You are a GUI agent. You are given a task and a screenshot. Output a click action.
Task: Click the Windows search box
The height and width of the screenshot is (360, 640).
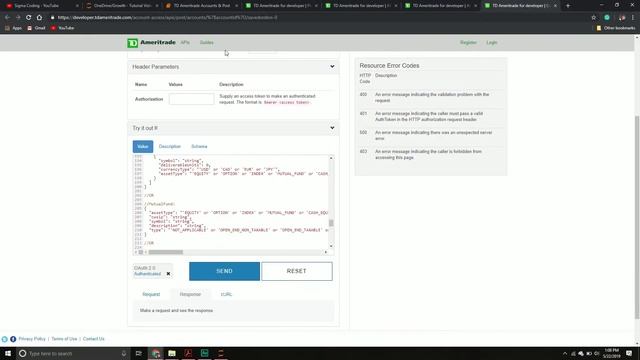tap(73, 353)
